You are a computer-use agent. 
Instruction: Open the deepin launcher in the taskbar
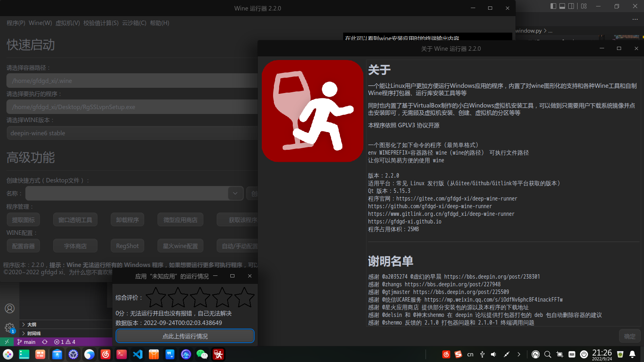[8, 354]
